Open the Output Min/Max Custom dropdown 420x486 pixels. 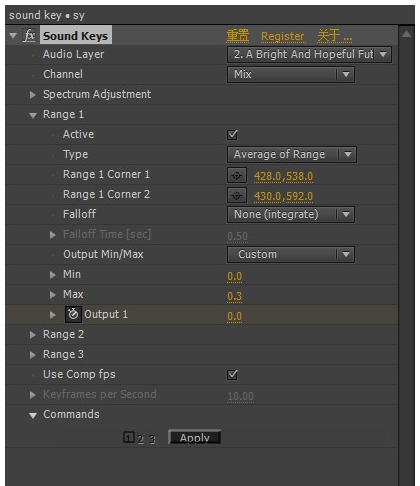pyautogui.click(x=291, y=254)
